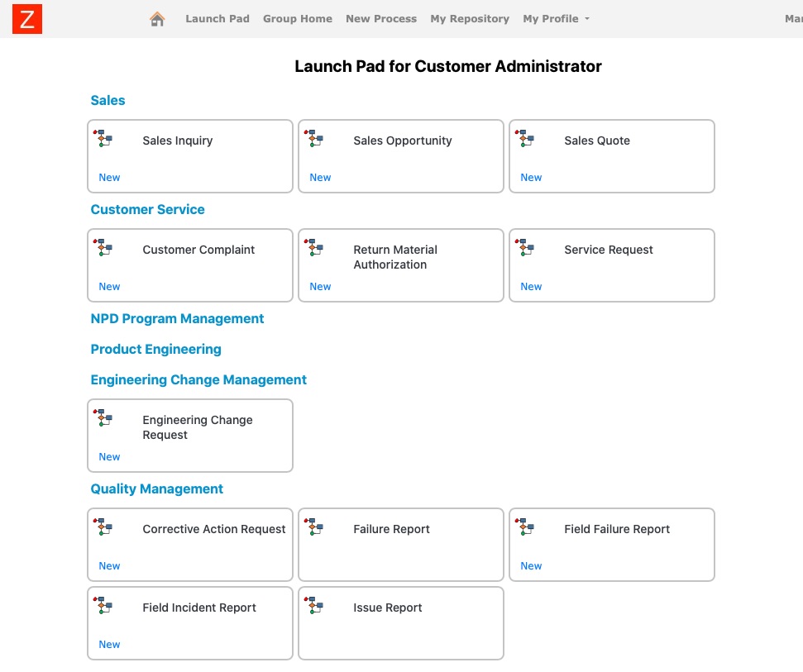Click the Service Request workflow icon

524,247
